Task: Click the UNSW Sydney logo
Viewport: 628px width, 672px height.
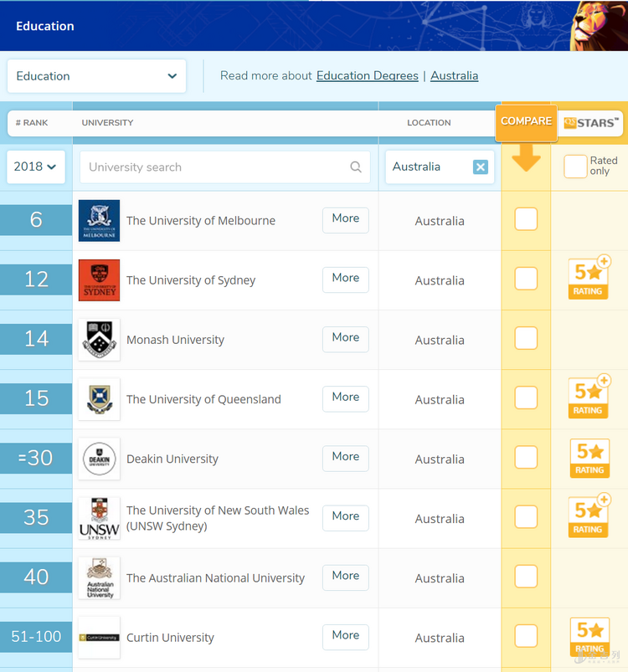Action: tap(99, 519)
